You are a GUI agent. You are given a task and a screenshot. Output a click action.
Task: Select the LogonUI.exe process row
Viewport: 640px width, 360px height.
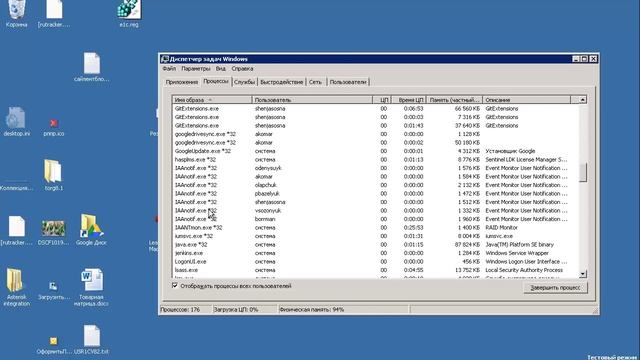click(376, 262)
